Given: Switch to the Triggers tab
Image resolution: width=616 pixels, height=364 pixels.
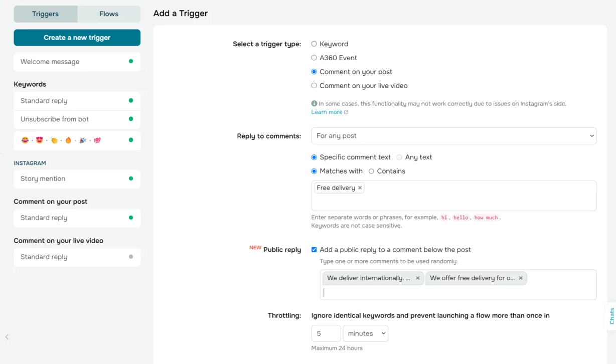Looking at the screenshot, I should pyautogui.click(x=45, y=14).
